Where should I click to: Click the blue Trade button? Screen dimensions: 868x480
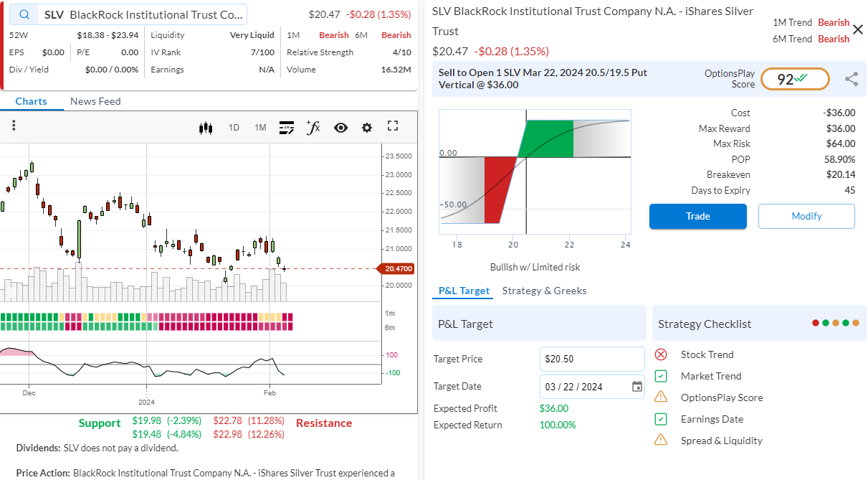click(x=698, y=216)
